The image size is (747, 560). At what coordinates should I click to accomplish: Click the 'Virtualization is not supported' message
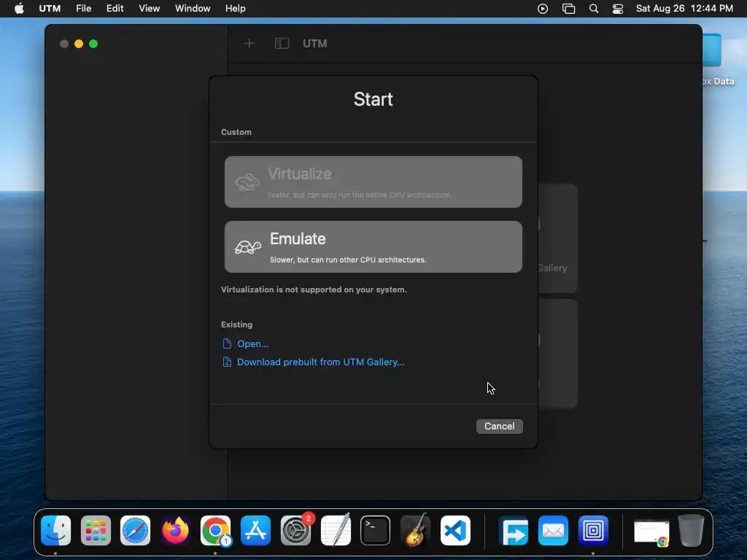click(x=314, y=289)
